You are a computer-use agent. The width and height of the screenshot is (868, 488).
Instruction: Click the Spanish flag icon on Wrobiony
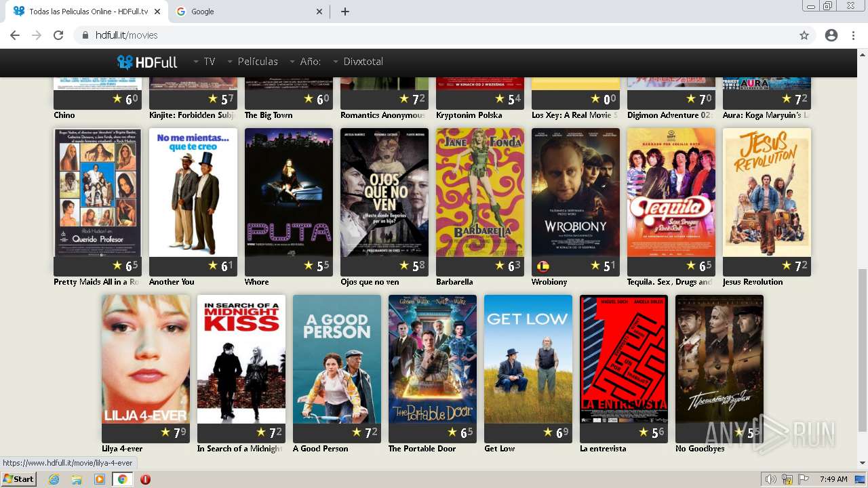coord(542,266)
